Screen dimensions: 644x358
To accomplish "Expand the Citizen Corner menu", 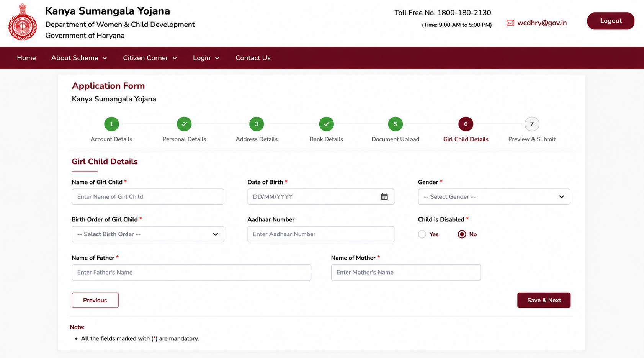I will 150,58.
